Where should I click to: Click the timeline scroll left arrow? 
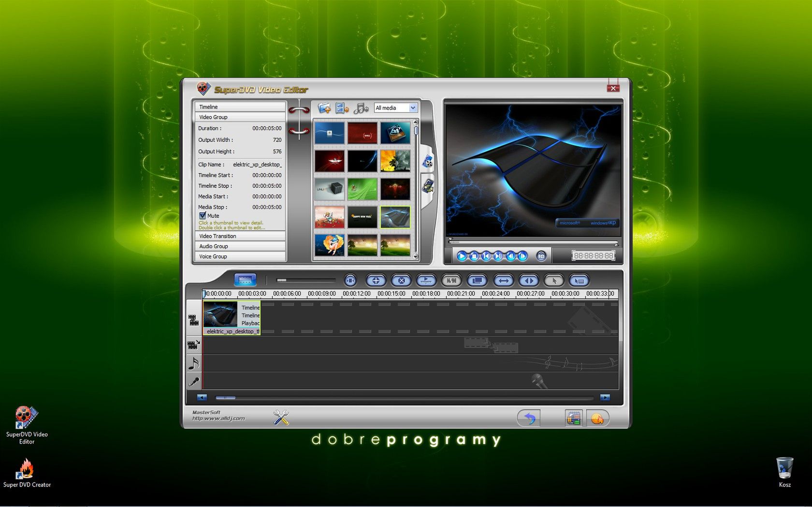coord(202,398)
